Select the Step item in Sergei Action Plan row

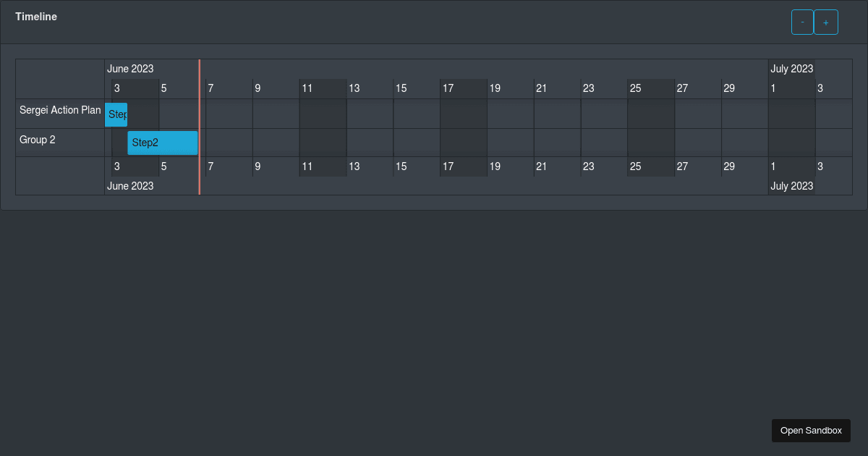tap(116, 114)
